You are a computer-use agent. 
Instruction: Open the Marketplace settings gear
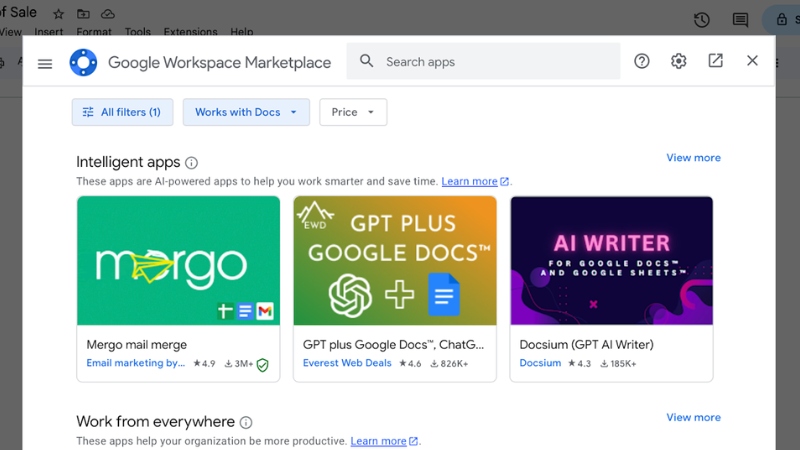pos(678,61)
